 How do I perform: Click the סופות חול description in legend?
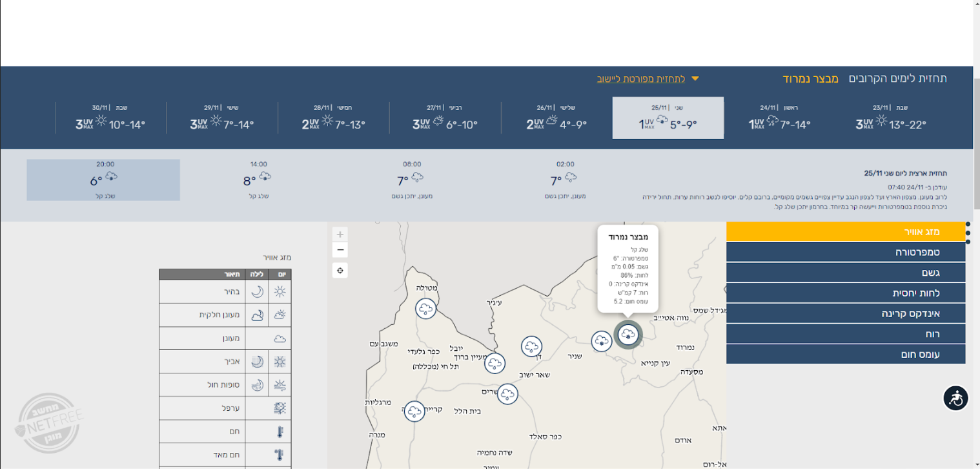coord(223,385)
